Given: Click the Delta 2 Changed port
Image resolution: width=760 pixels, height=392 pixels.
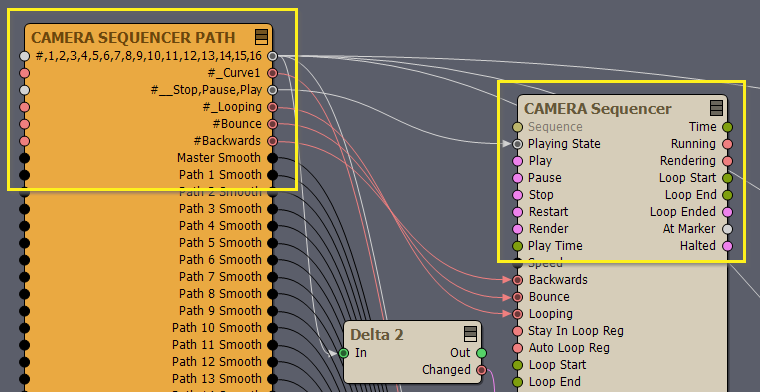Looking at the screenshot, I should tap(481, 370).
